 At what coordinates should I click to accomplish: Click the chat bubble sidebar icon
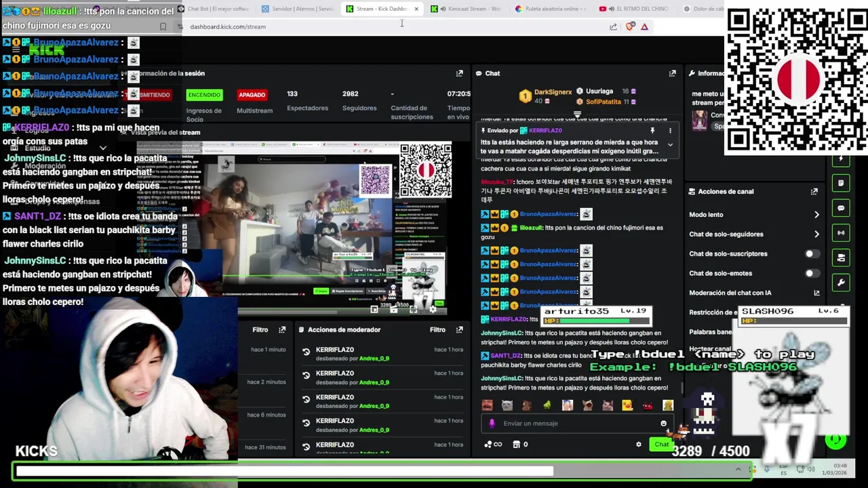point(841,208)
